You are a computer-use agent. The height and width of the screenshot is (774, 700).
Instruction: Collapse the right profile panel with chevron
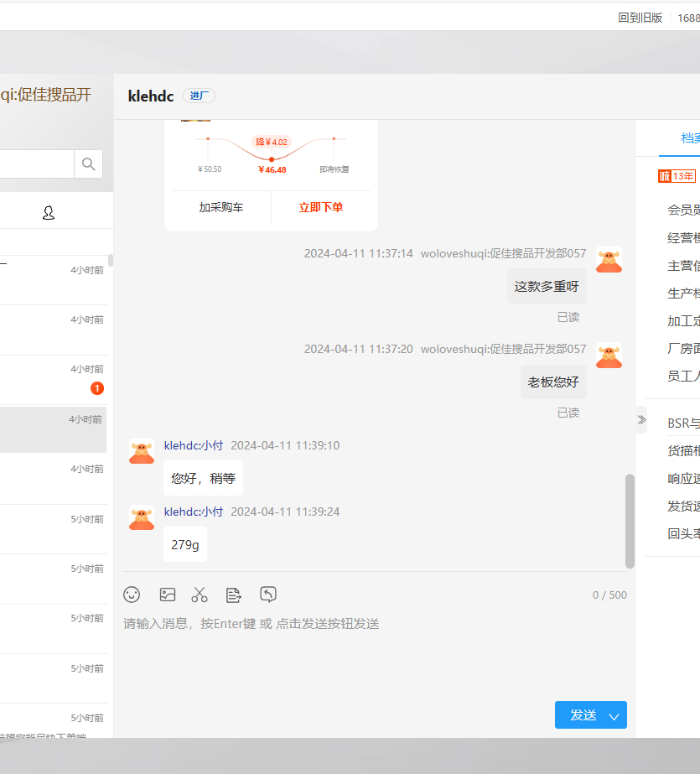click(x=641, y=419)
